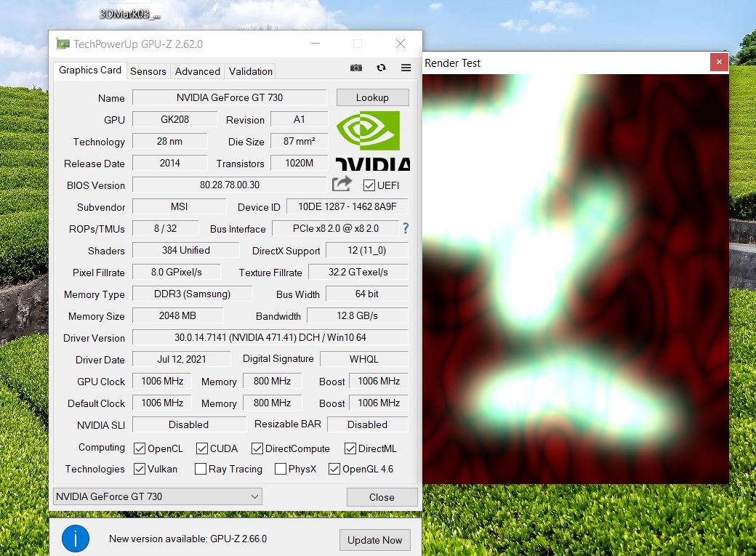The image size is (756, 556).
Task: Click the Release Date 2014 value
Action: [x=169, y=163]
